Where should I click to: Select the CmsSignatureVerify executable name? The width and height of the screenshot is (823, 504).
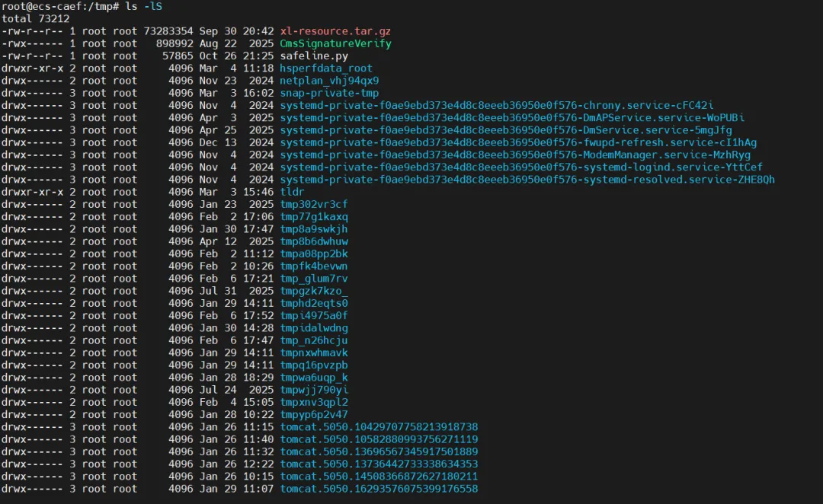[x=335, y=43]
